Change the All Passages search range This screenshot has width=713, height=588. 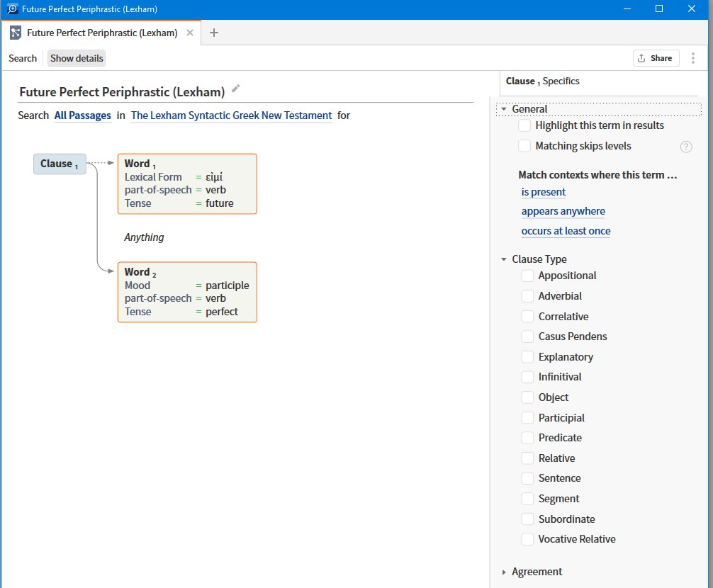coord(82,115)
